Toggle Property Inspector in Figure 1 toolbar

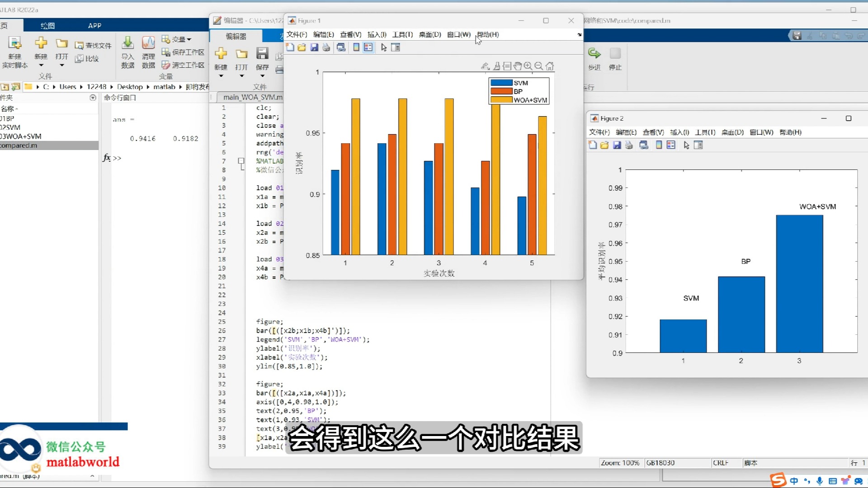click(396, 47)
